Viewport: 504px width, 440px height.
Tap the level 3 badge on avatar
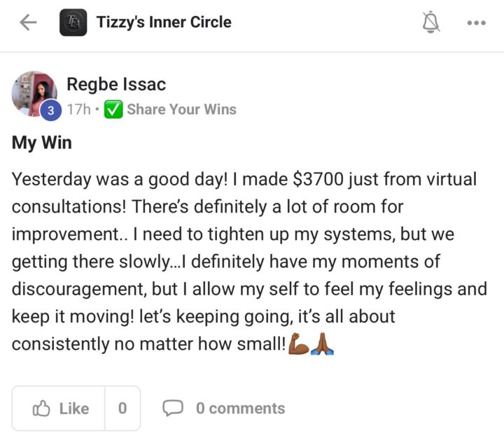[x=50, y=111]
